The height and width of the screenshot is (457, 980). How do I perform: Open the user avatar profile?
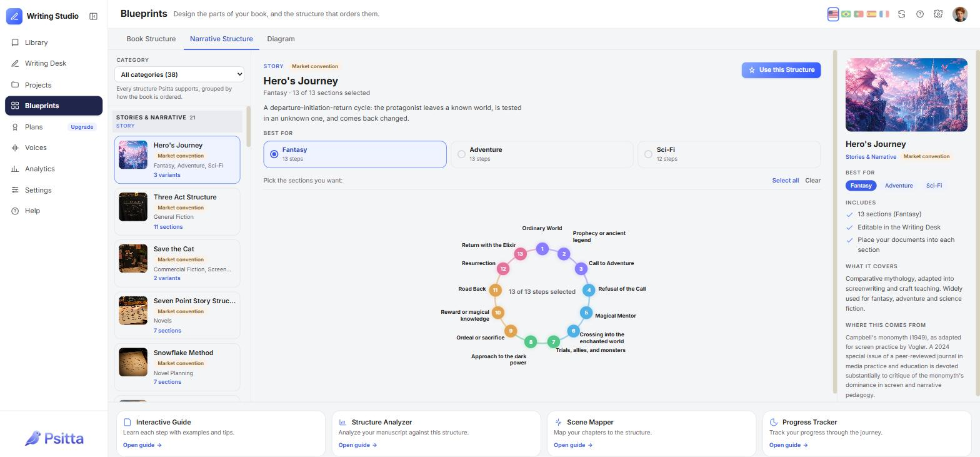[960, 14]
